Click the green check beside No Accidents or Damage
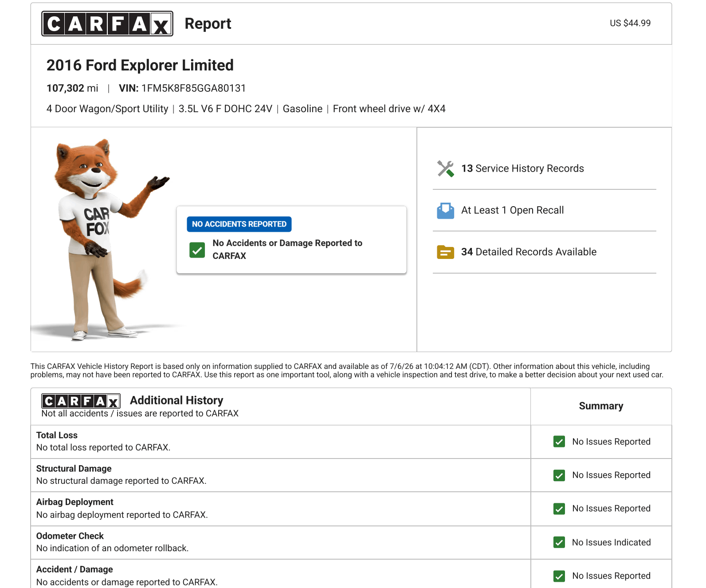 pos(197,250)
